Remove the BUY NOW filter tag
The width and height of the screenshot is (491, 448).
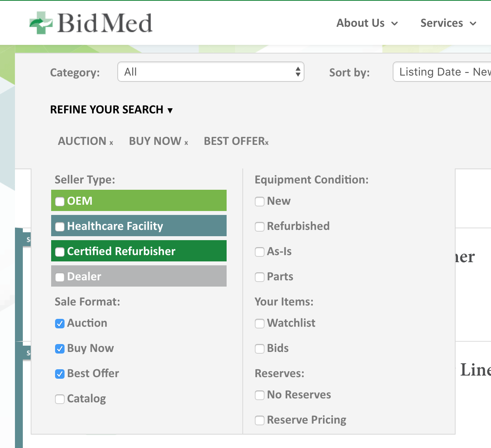click(x=186, y=143)
